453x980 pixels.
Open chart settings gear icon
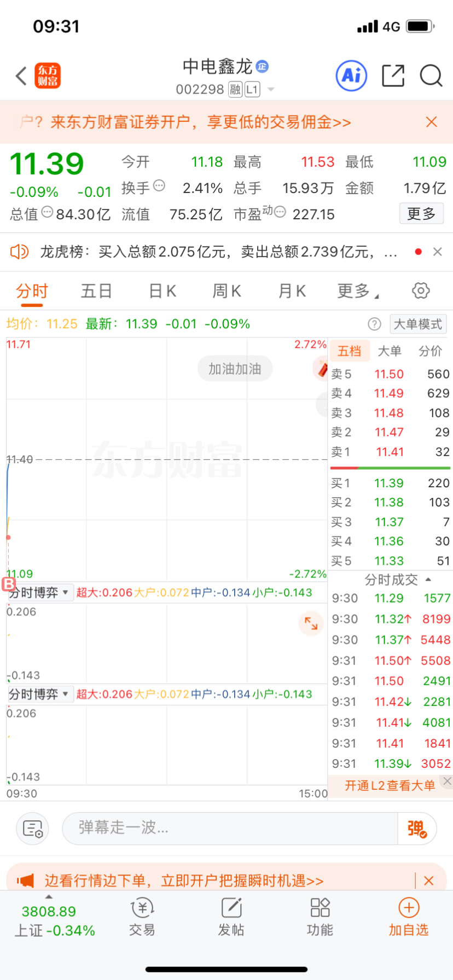click(x=421, y=290)
